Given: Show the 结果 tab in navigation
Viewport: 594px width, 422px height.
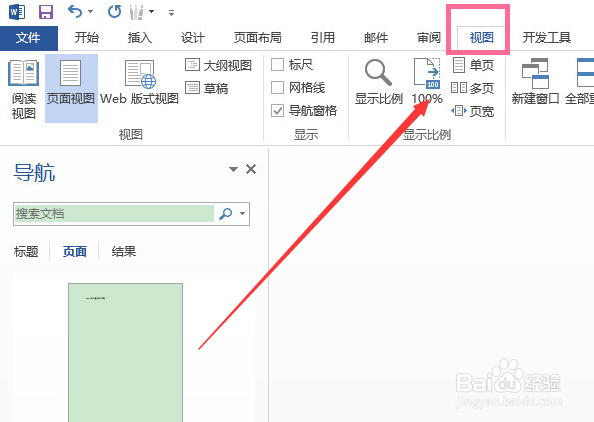Looking at the screenshot, I should [123, 252].
